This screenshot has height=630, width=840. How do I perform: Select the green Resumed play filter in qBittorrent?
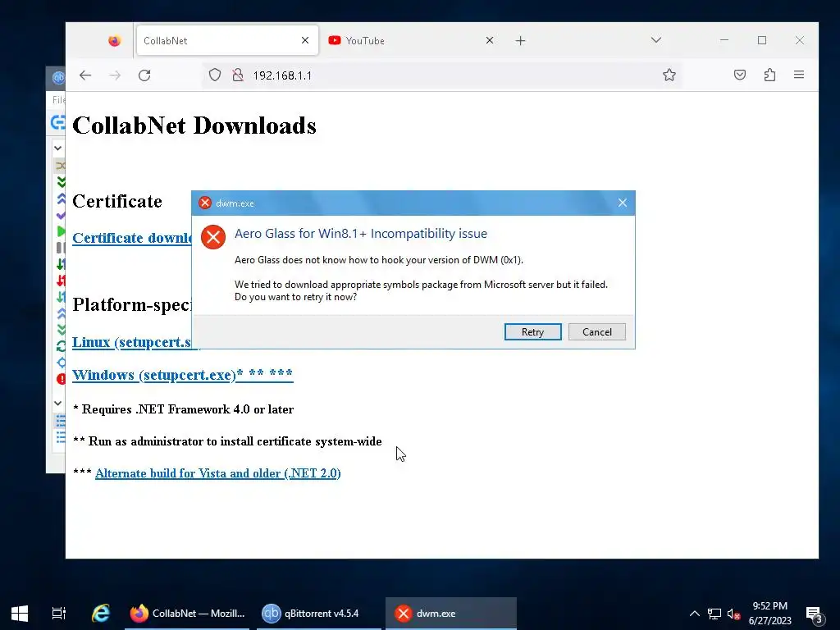[61, 231]
